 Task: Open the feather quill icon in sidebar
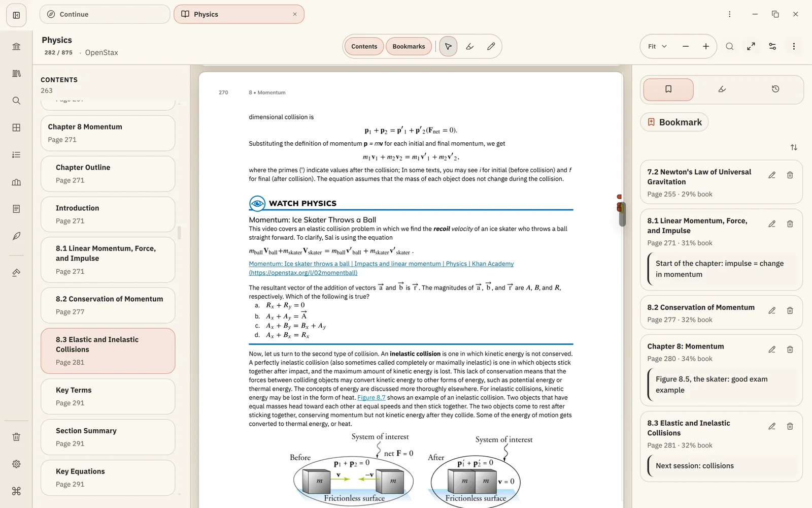click(16, 236)
